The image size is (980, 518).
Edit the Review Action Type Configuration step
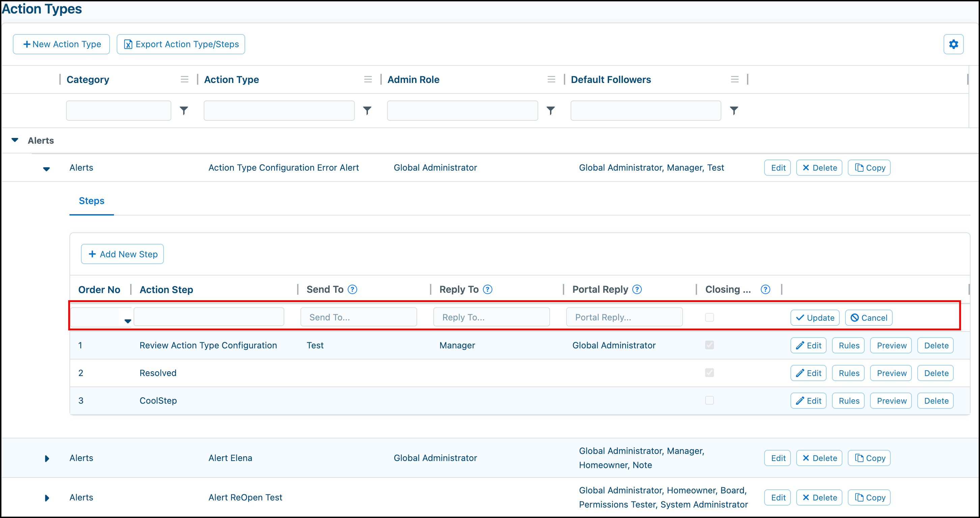(x=808, y=345)
